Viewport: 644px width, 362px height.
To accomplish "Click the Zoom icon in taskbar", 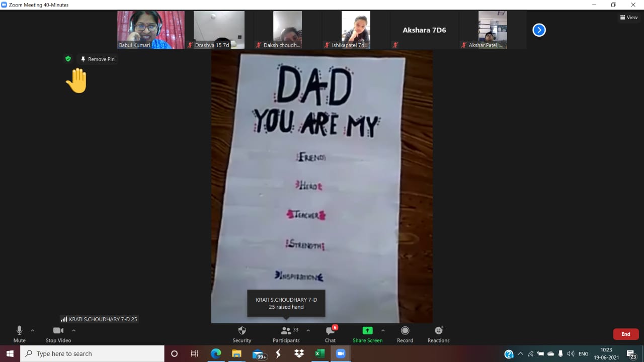I will 340,354.
